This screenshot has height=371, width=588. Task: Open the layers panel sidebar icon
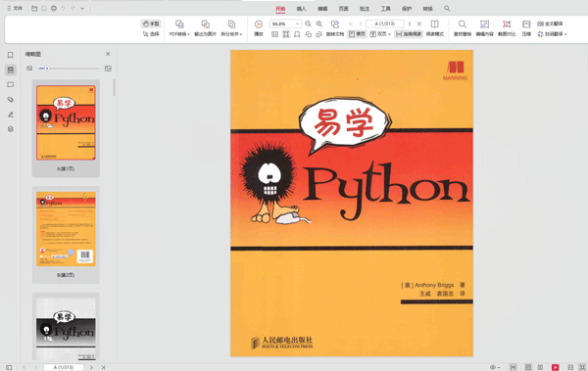11,129
